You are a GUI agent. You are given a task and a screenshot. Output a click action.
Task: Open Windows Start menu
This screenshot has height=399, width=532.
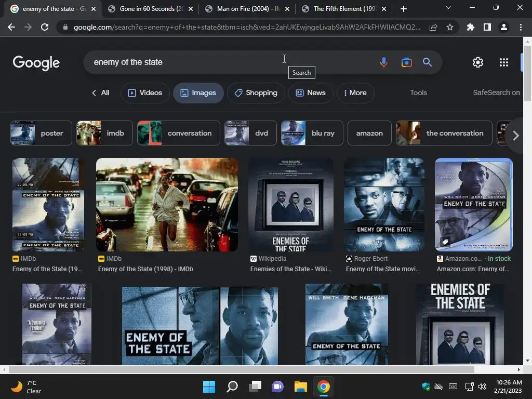209,387
